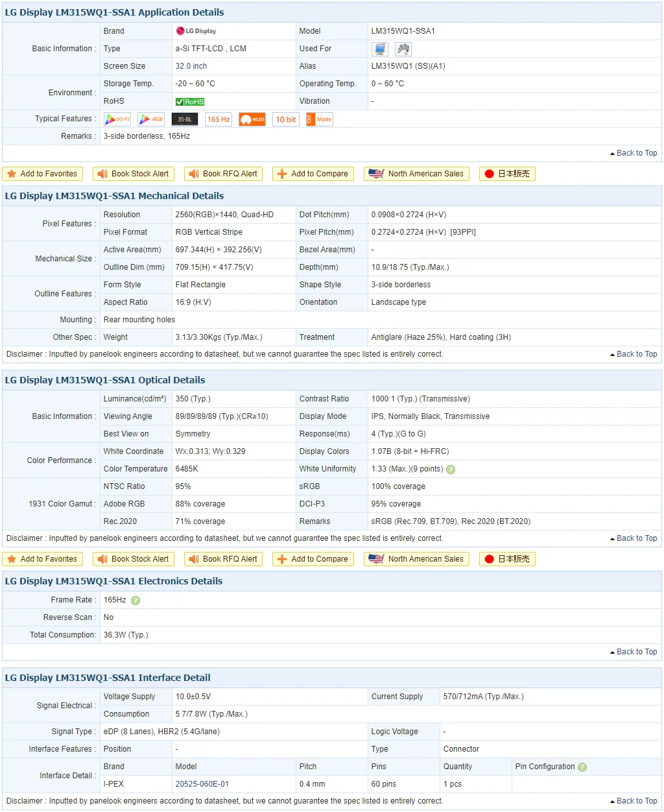The height and width of the screenshot is (812, 664).
Task: Select the 36.3W (Typ.) total consumption value
Action: [126, 635]
